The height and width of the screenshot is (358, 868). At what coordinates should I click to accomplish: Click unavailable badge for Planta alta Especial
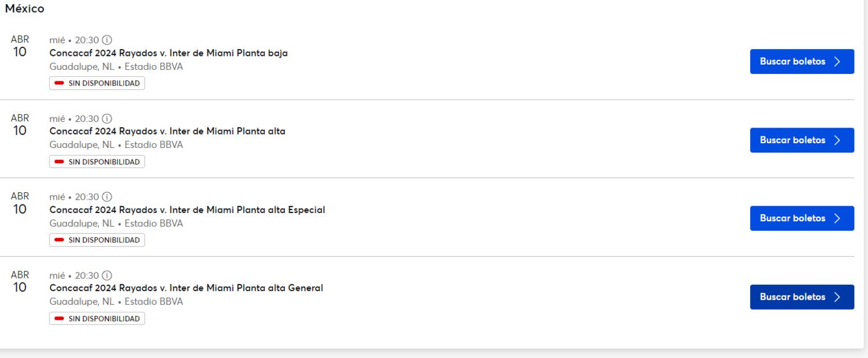click(97, 240)
